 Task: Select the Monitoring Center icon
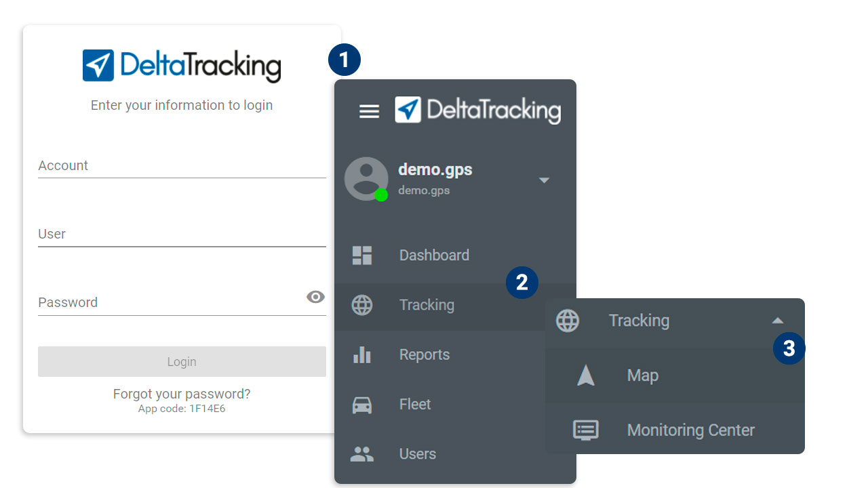coord(585,430)
